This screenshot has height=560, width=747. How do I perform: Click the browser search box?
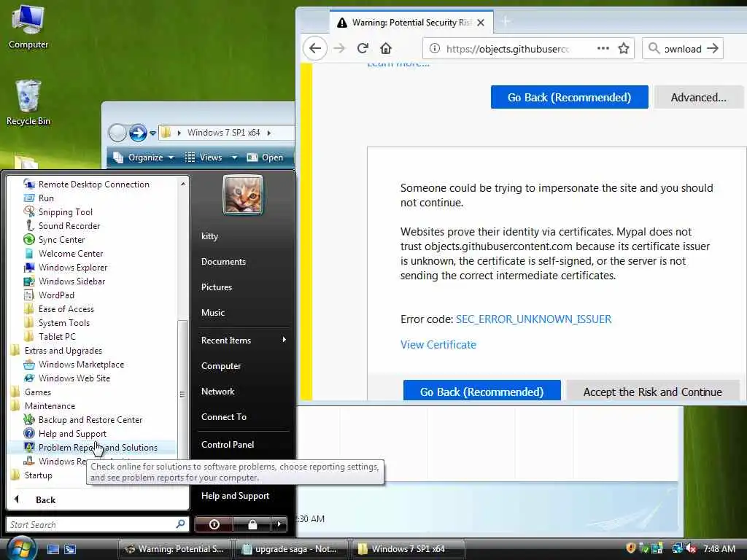point(682,48)
